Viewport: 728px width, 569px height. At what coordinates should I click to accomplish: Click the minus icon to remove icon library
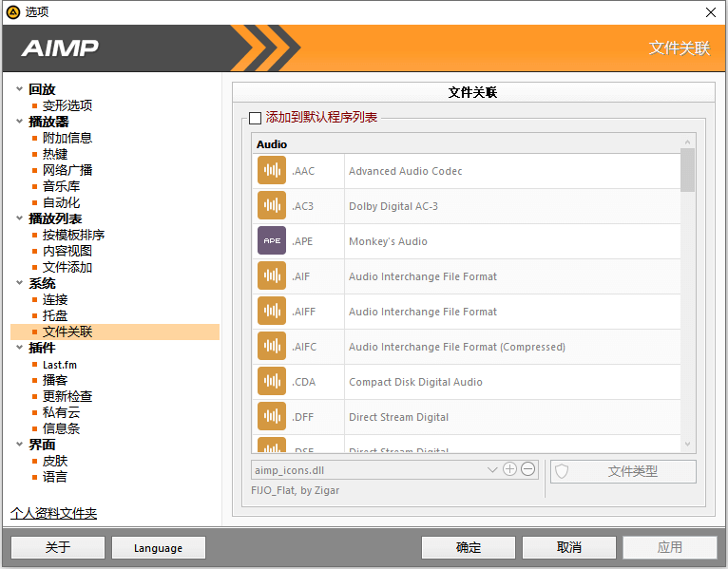527,469
